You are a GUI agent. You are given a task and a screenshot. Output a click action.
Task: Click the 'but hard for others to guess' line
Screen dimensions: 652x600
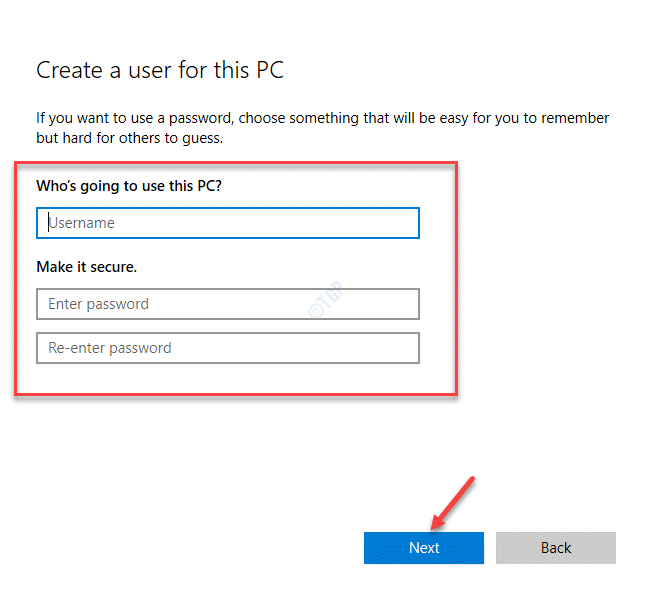click(129, 138)
